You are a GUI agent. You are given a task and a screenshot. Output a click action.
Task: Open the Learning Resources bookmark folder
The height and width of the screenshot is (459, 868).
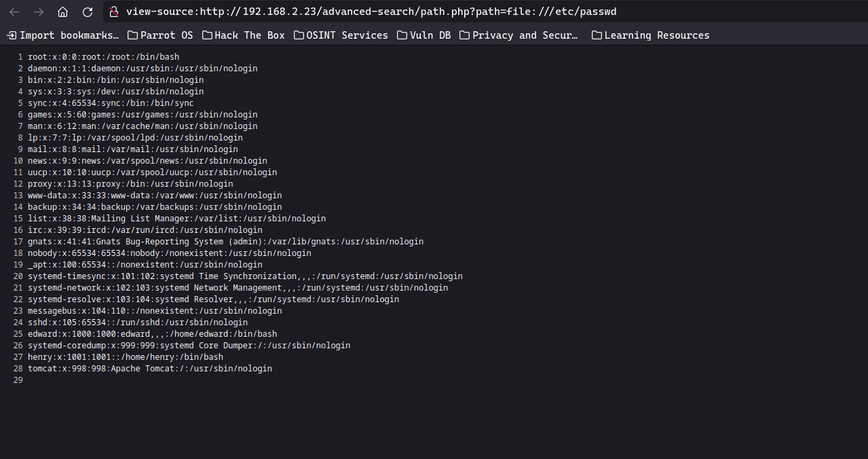pyautogui.click(x=650, y=35)
